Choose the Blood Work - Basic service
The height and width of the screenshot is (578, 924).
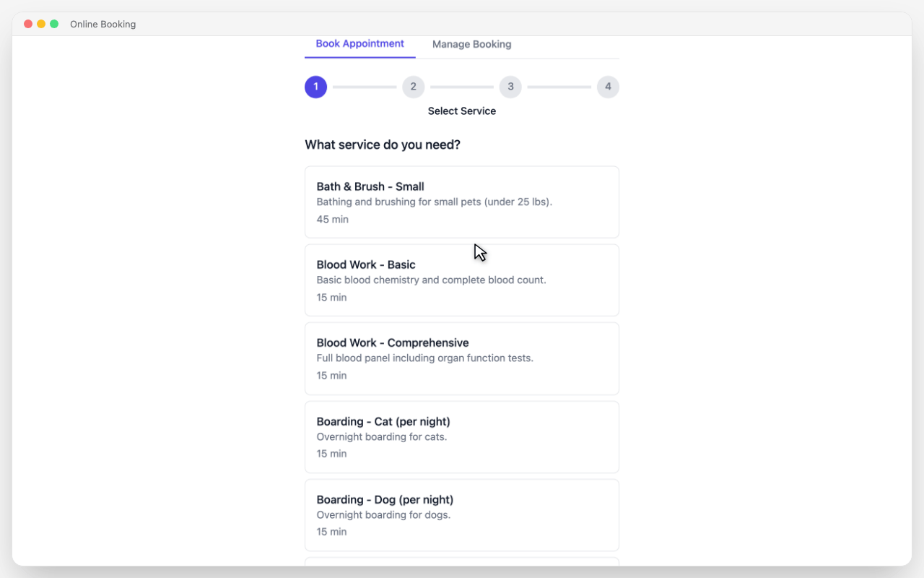click(461, 280)
